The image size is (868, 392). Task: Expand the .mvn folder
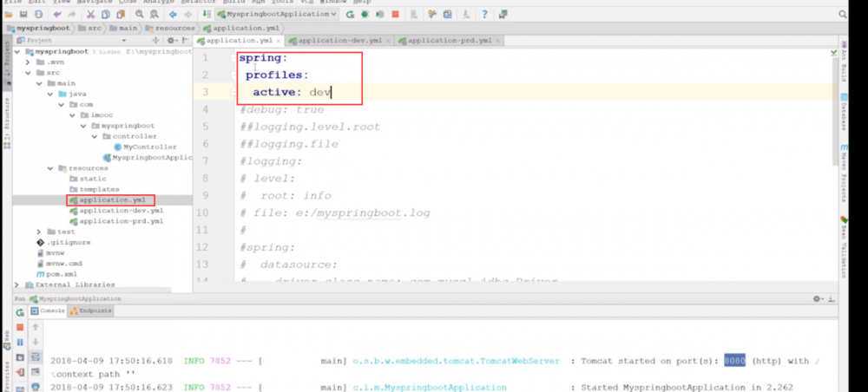click(28, 62)
